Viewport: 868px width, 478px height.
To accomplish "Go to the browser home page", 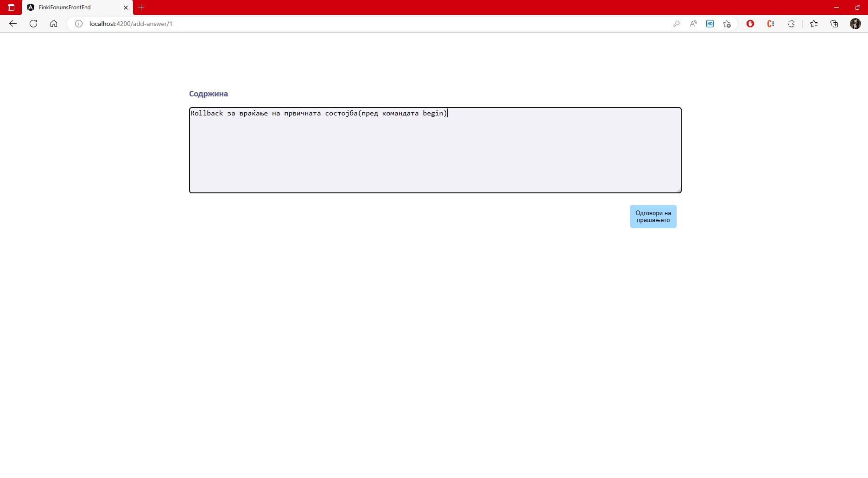I will [x=54, y=24].
